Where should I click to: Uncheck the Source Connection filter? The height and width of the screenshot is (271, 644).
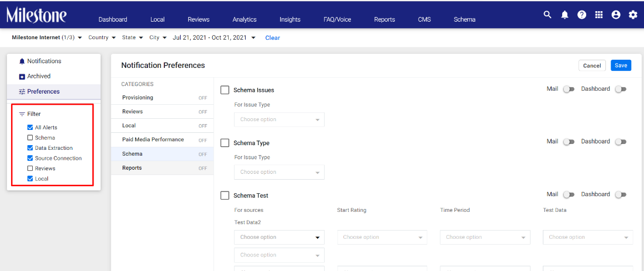[x=30, y=158]
